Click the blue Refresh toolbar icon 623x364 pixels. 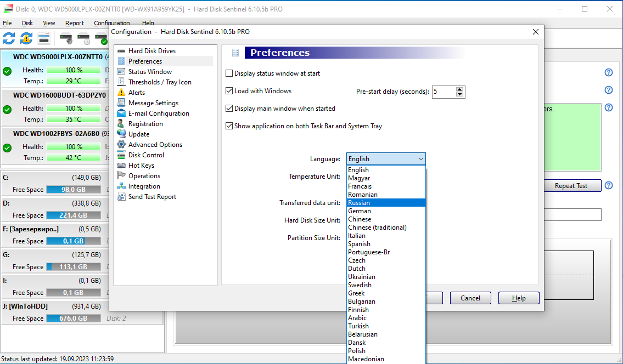pyautogui.click(x=9, y=38)
